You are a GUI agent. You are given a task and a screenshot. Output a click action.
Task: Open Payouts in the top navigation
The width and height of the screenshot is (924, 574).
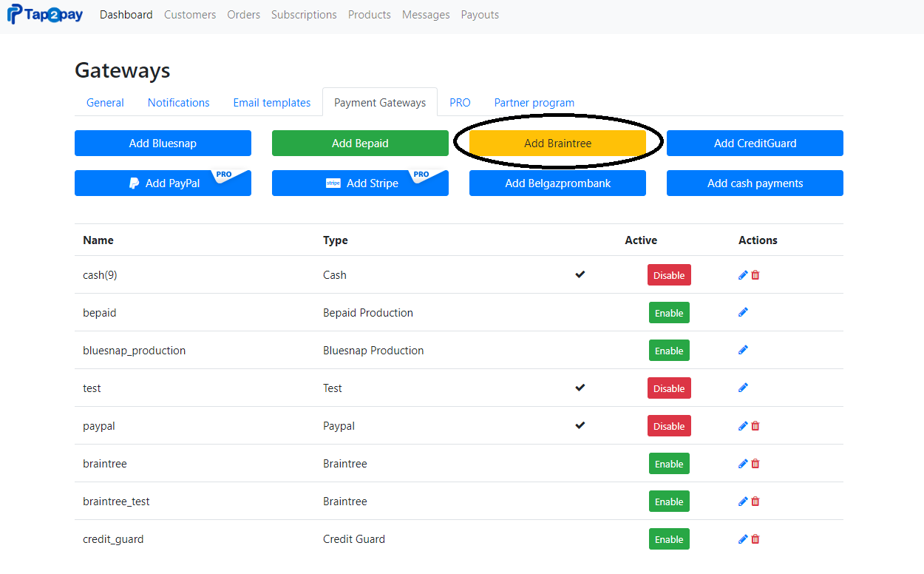coord(480,15)
